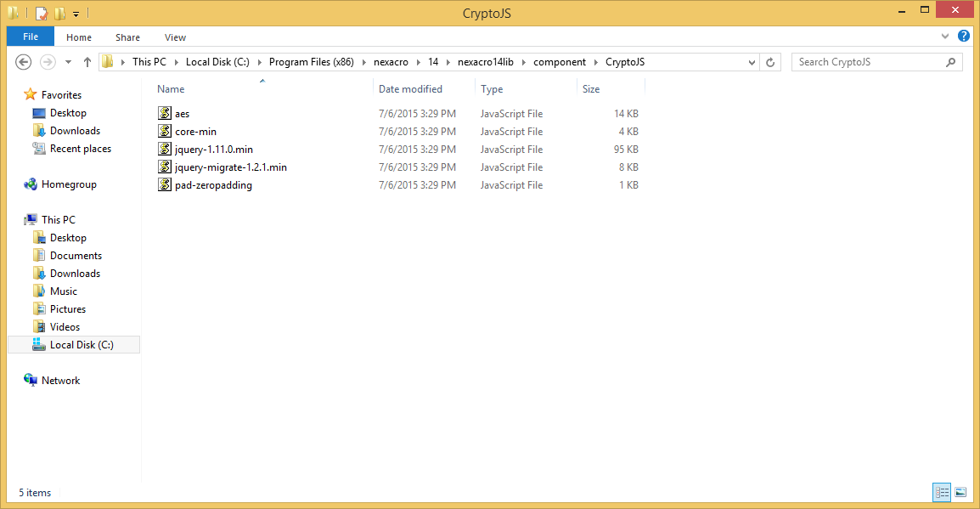Screen dimensions: 980x509
Task: Click Documents folder icon in navigation pane
Action: coord(39,255)
